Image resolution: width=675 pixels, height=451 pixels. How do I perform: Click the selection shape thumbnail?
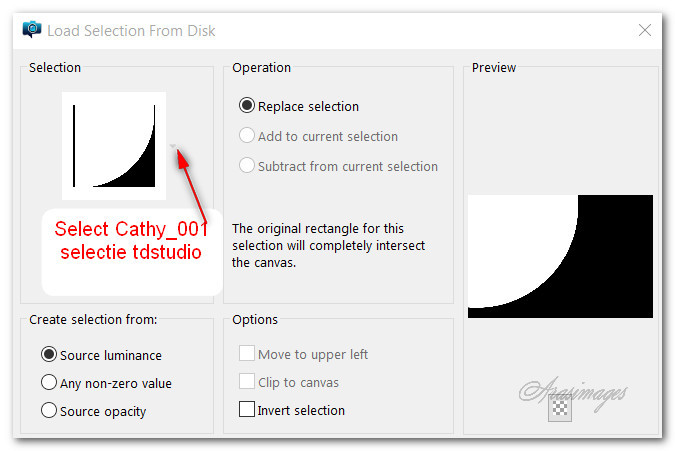click(x=114, y=145)
